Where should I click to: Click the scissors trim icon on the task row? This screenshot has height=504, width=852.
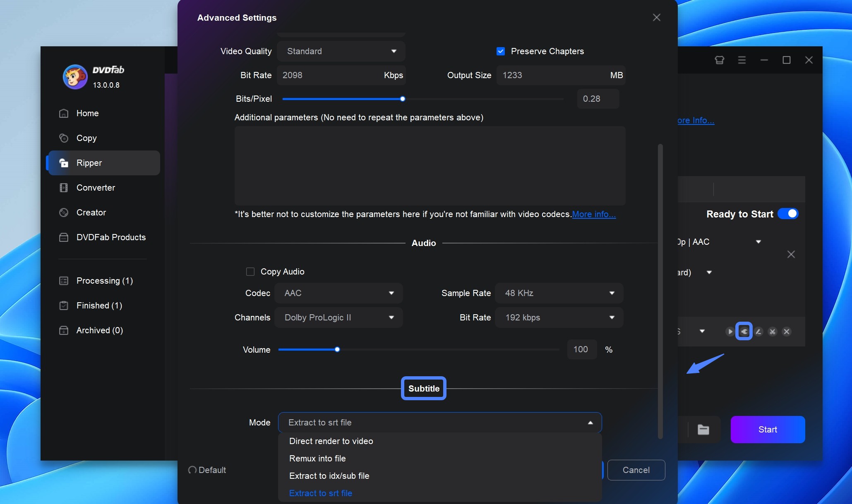pos(773,332)
